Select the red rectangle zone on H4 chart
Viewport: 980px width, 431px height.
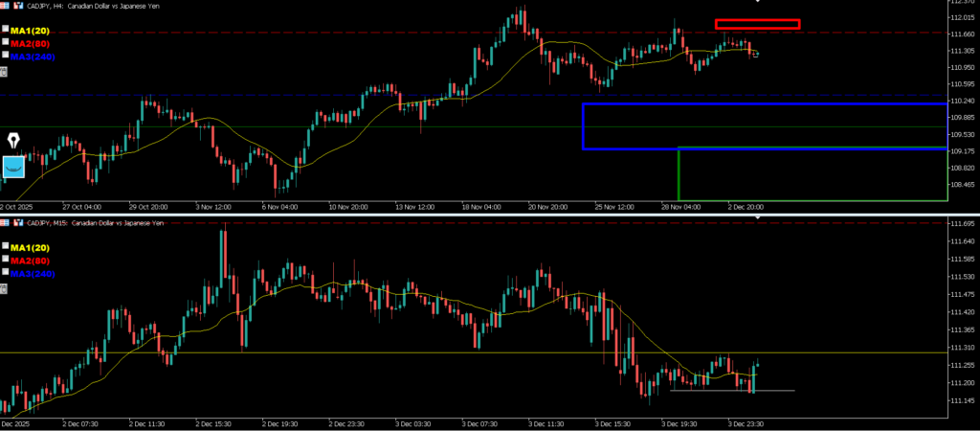tap(757, 24)
